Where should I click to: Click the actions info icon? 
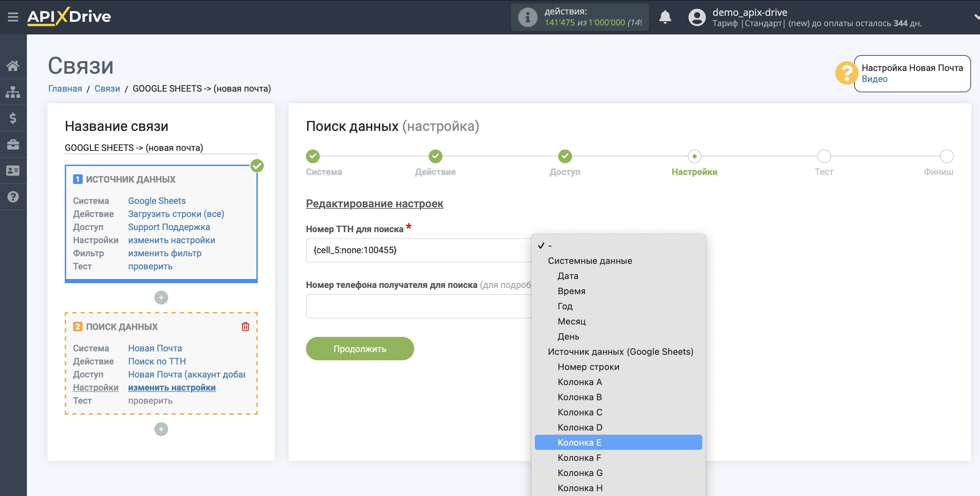[x=528, y=17]
